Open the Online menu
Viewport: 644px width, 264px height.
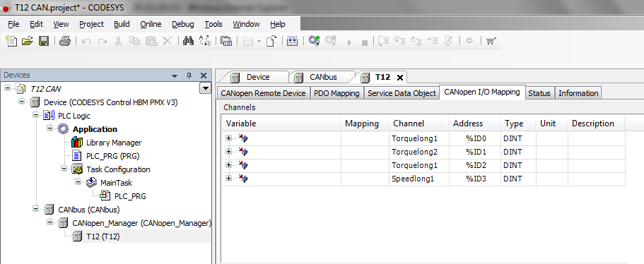pyautogui.click(x=151, y=24)
